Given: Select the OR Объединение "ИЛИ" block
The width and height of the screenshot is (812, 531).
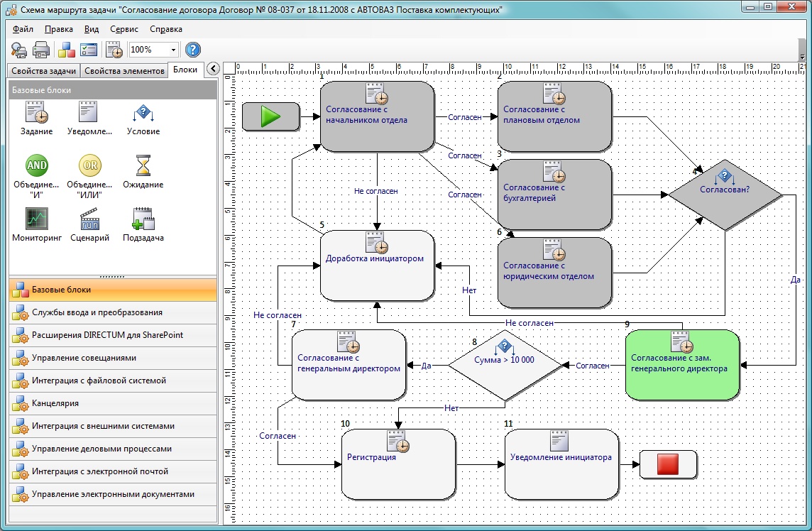Looking at the screenshot, I should [90, 165].
